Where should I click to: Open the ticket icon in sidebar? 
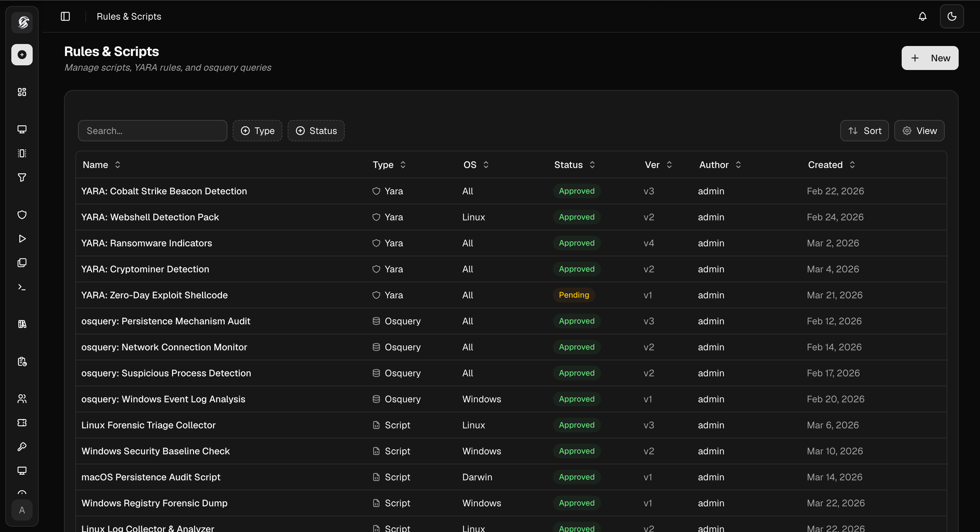[22, 422]
